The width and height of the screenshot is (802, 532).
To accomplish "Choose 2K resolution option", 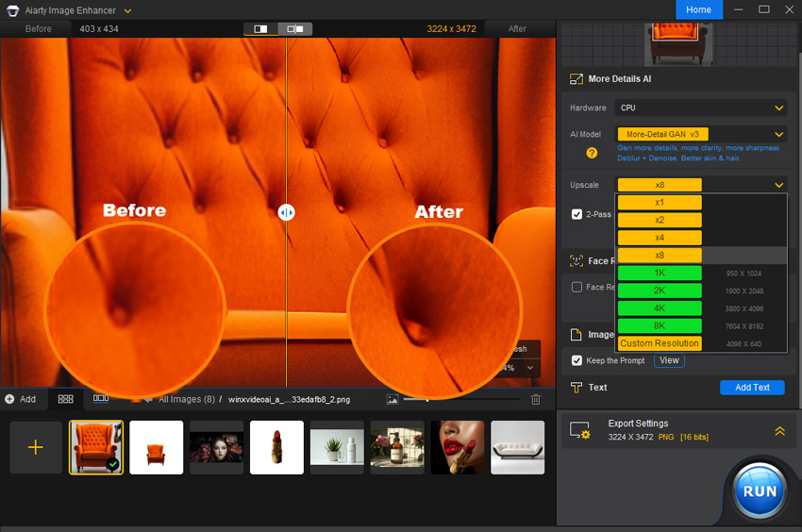I will [660, 291].
